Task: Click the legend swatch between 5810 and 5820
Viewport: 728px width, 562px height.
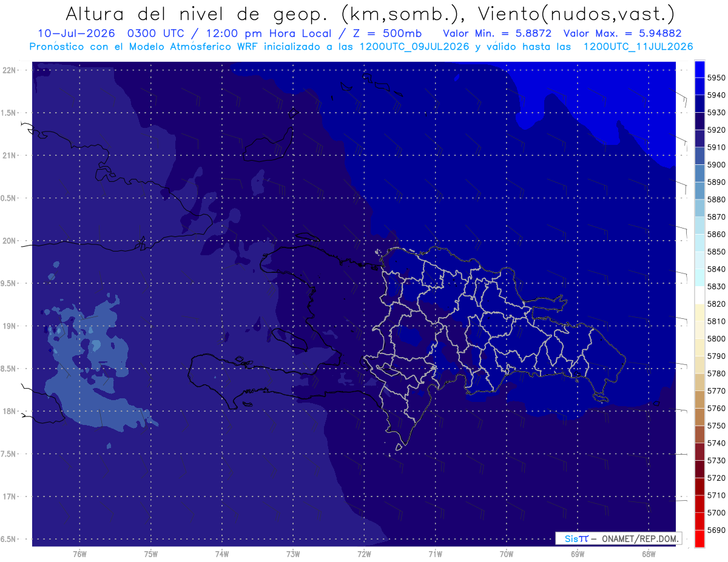Action: pos(699,312)
